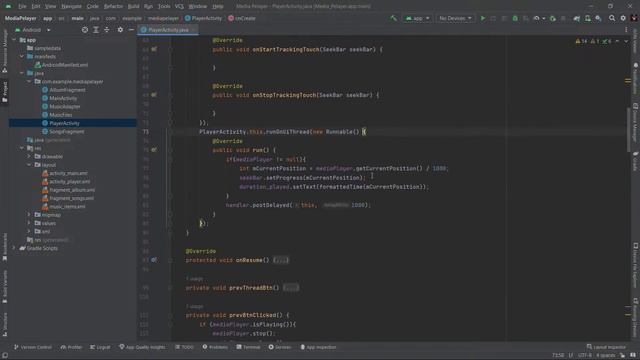This screenshot has width=640, height=360.
Task: Start the Debug app bug icon
Action: [x=515, y=18]
